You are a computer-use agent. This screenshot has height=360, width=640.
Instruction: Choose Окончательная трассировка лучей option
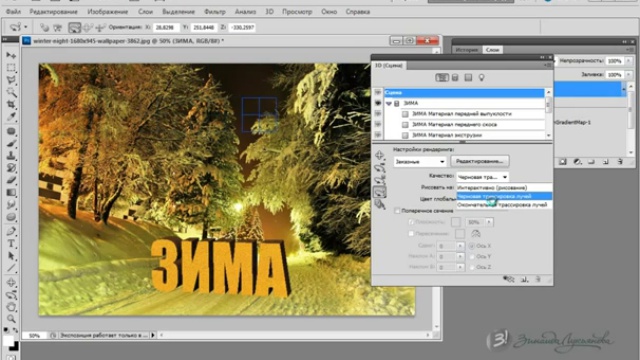click(x=504, y=205)
